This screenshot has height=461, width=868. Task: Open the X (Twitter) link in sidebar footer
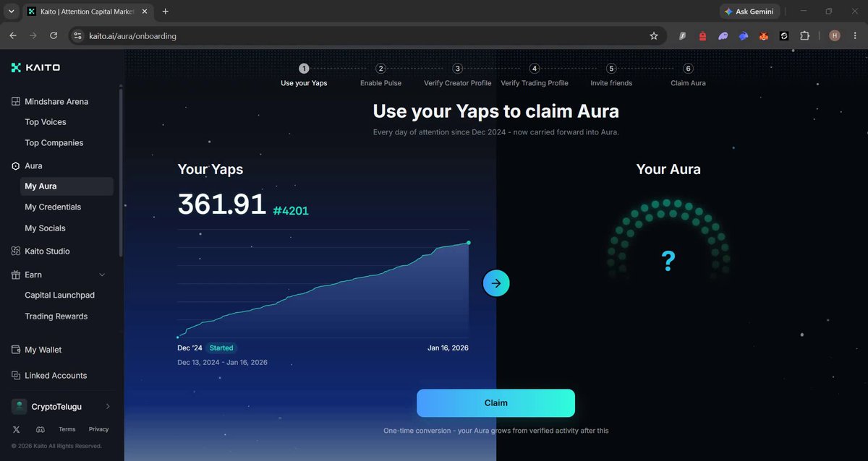[16, 429]
